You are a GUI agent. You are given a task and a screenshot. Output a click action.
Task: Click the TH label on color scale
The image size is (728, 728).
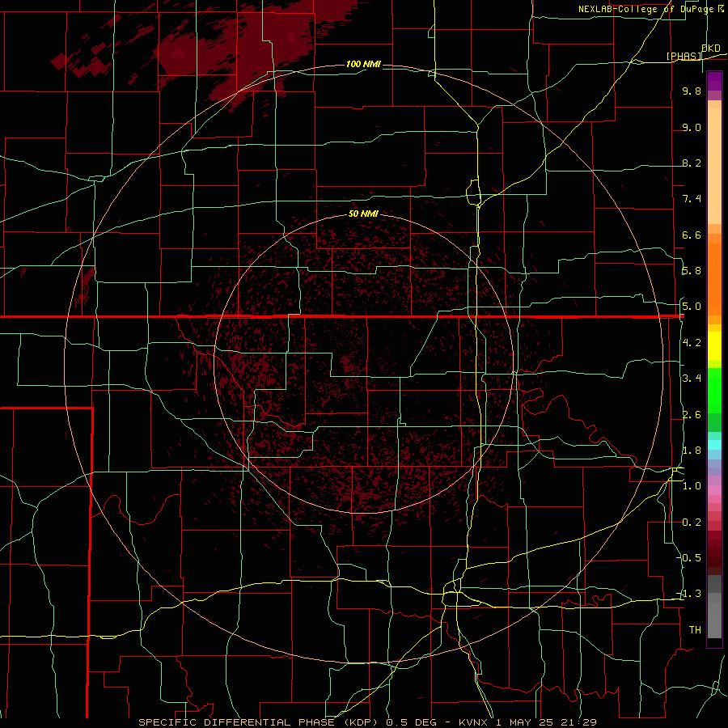[695, 630]
